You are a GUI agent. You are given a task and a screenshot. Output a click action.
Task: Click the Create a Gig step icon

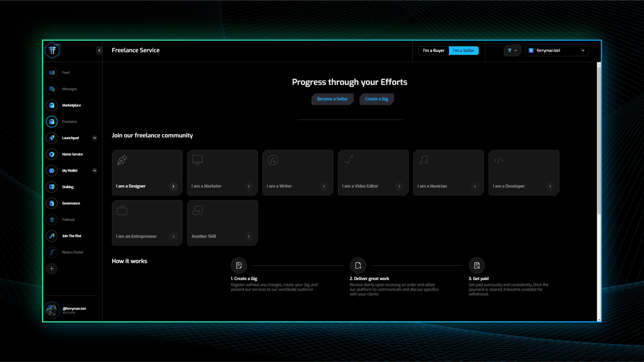point(239,265)
